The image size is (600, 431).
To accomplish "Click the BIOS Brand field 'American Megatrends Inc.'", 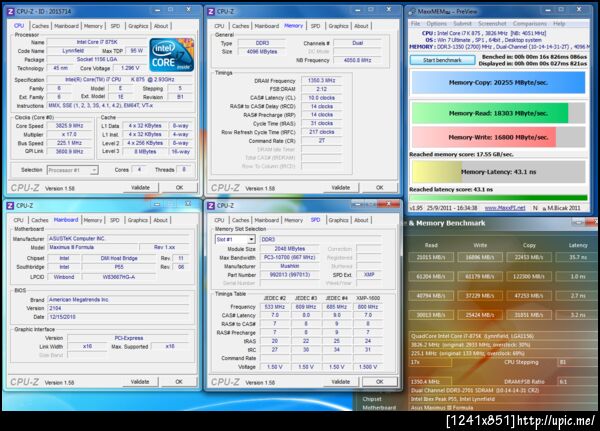I will pyautogui.click(x=119, y=300).
